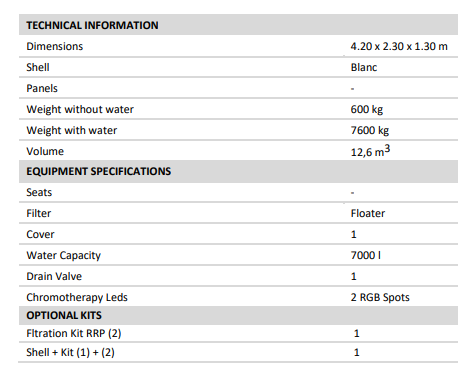Select the 7600 kg weight value

point(370,130)
